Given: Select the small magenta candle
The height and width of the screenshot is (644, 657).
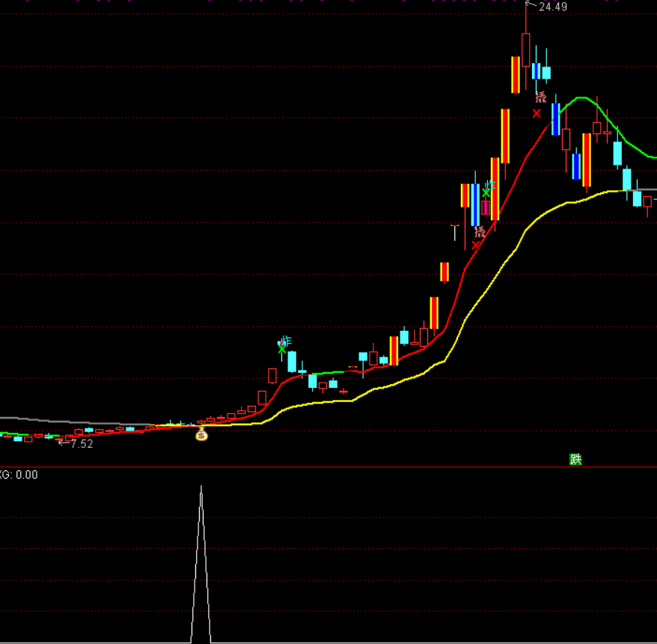Looking at the screenshot, I should (486, 207).
